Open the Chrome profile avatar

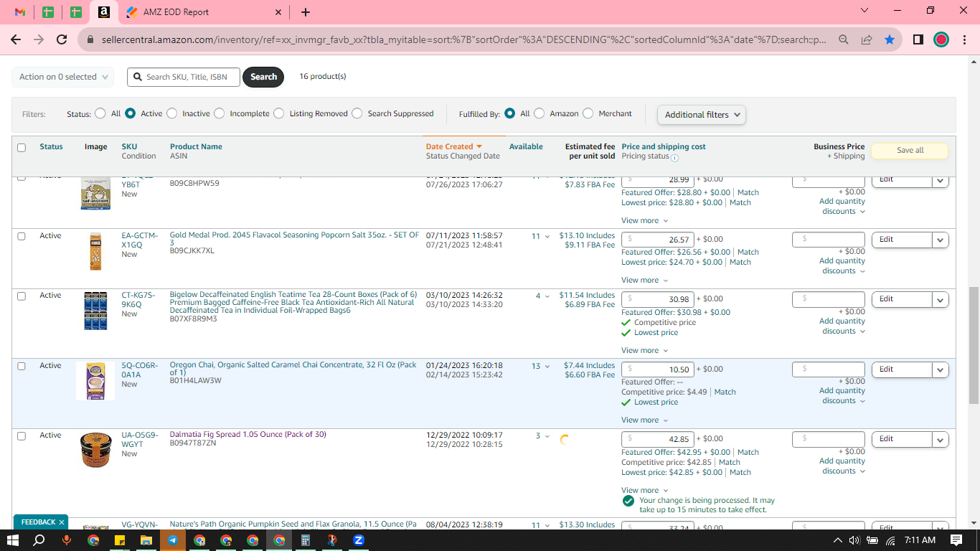coord(941,40)
